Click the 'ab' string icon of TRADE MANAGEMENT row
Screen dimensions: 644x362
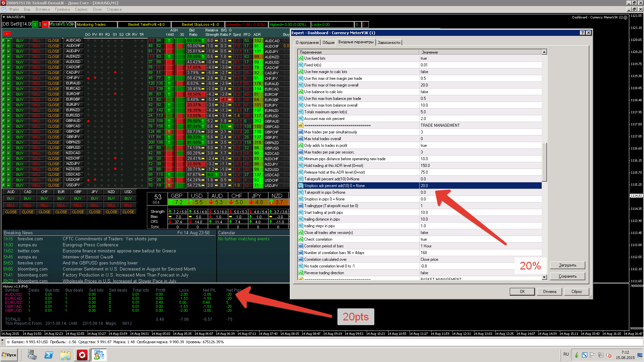point(301,125)
